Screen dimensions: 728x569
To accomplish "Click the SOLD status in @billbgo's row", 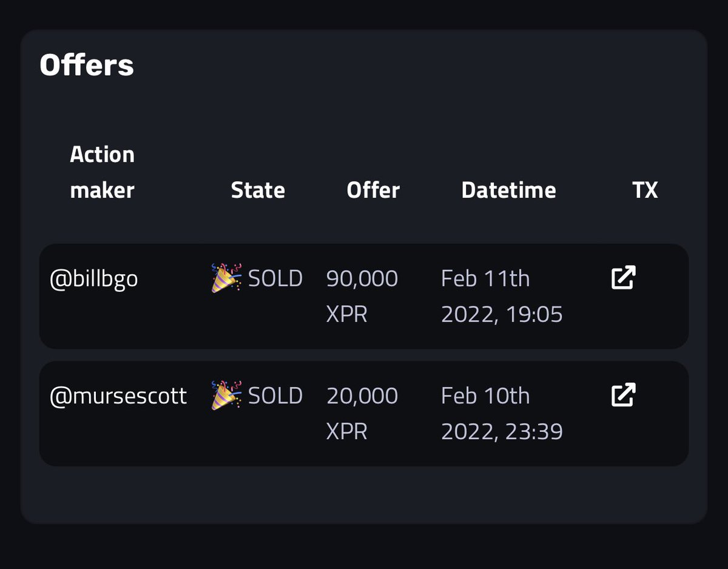I will pos(275,279).
